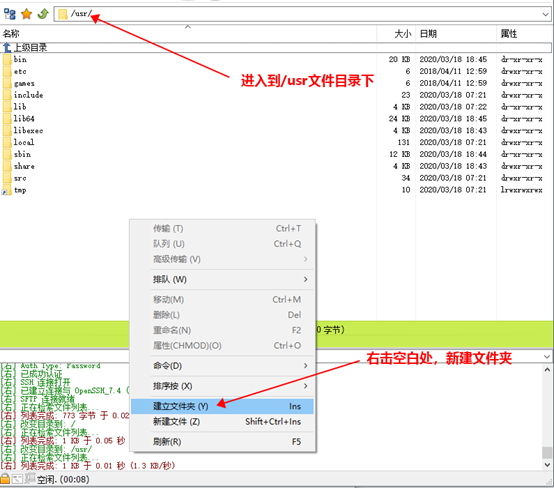
Task: Click the green refresh arrow icon
Action: (x=43, y=14)
